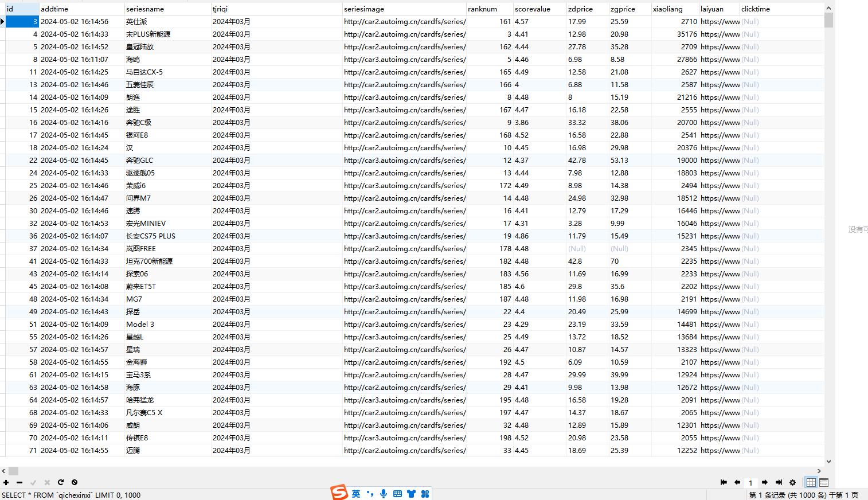Delete the record with the minus icon
This screenshot has width=868, height=500.
tap(19, 483)
